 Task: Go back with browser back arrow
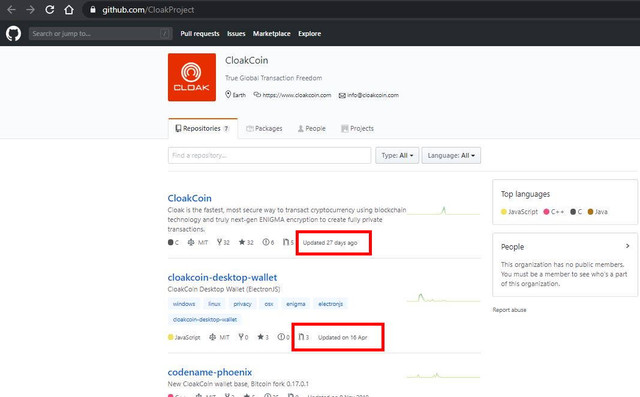tap(11, 9)
